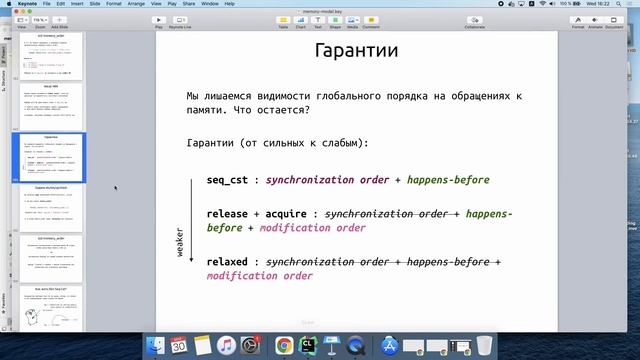This screenshot has width=640, height=360.
Task: Open Finder from the Dock
Action: pyautogui.click(x=156, y=345)
